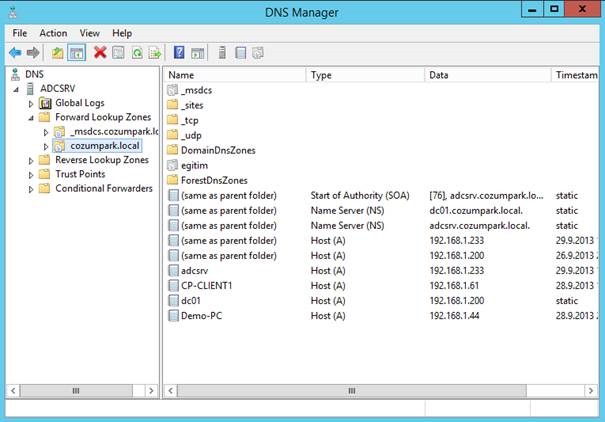605x422 pixels.
Task: Click the Forward arrow toolbar icon
Action: 33,52
